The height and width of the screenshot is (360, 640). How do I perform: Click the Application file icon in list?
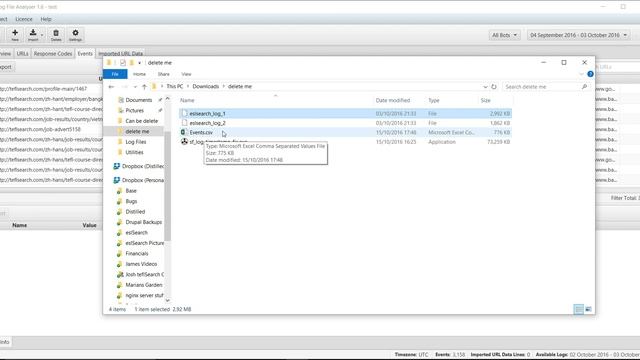click(x=184, y=142)
